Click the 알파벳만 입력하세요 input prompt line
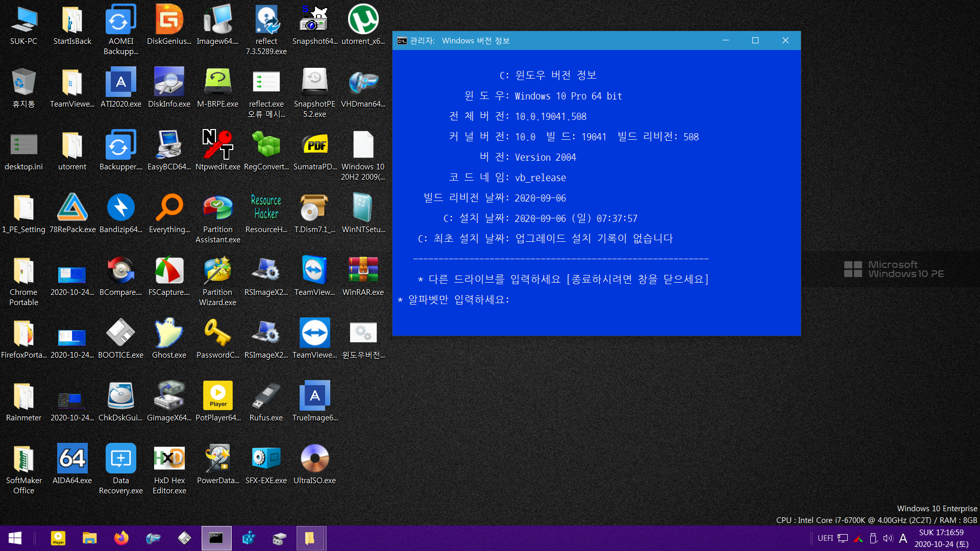 454,299
